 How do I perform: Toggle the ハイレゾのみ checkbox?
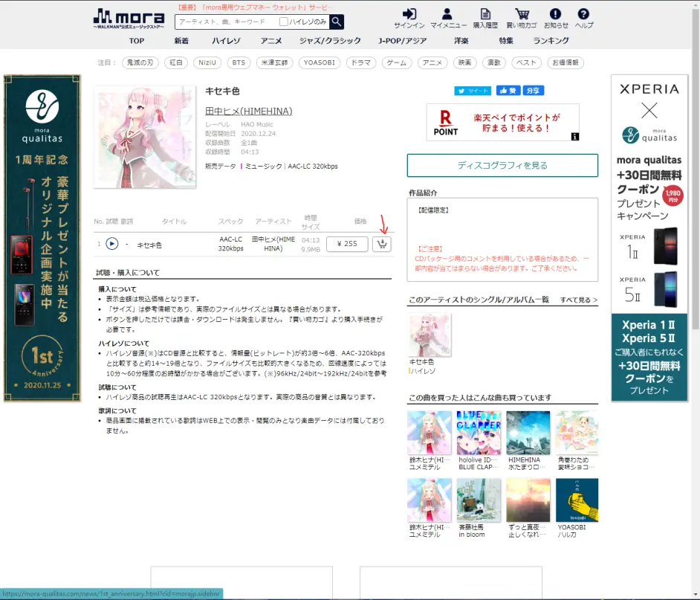[283, 22]
